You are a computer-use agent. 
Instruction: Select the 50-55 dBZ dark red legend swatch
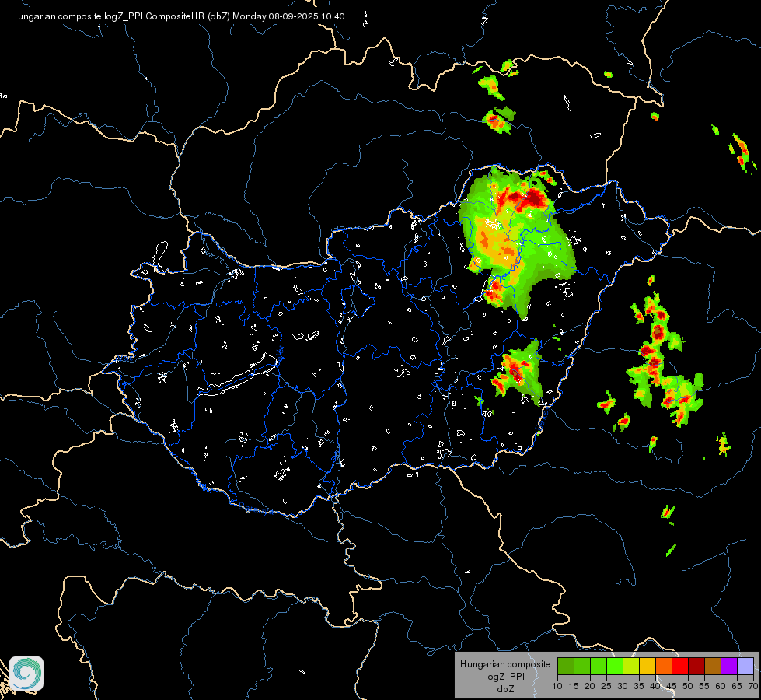[696, 666]
